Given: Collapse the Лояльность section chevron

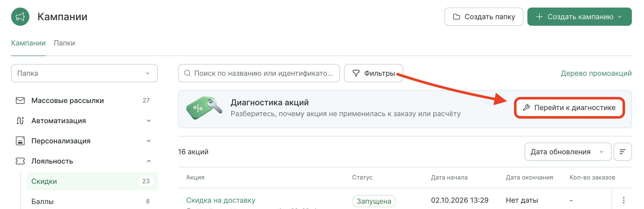Looking at the screenshot, I should (149, 161).
